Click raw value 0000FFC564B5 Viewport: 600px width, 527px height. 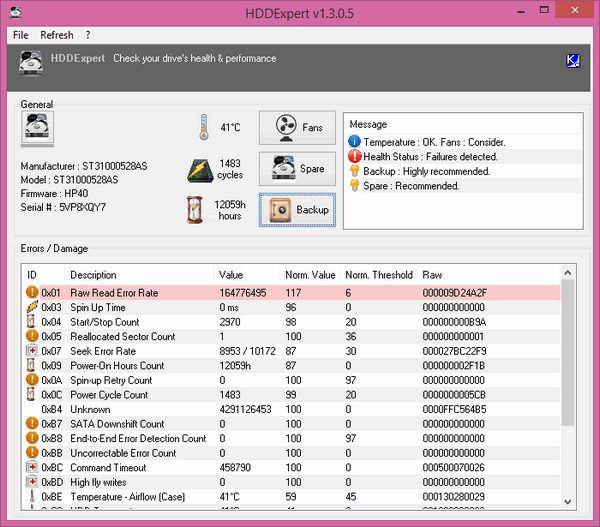[454, 409]
